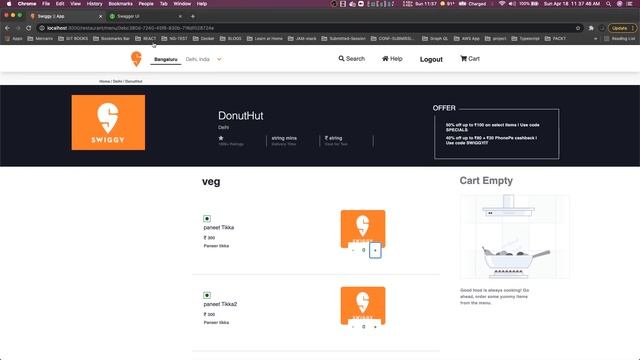Click the empty cart cooking illustration
Screen dimensions: 640x360
(x=515, y=237)
